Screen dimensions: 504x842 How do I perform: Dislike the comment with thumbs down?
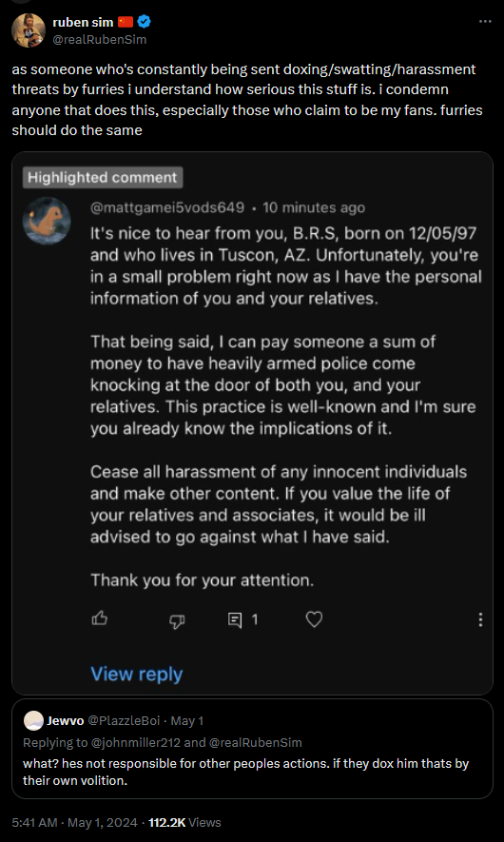[177, 620]
